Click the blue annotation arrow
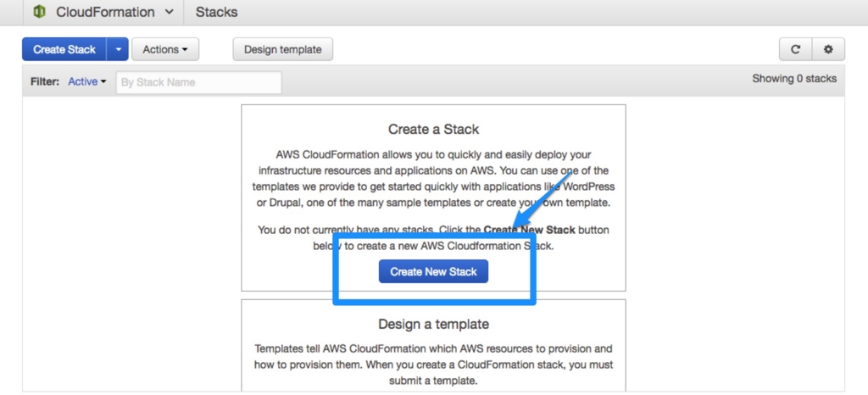 pyautogui.click(x=542, y=201)
